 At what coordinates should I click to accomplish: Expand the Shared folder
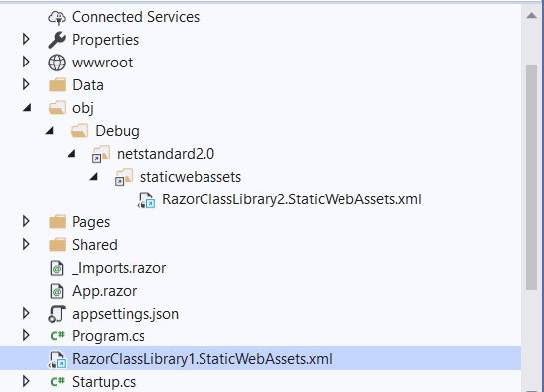pos(26,244)
